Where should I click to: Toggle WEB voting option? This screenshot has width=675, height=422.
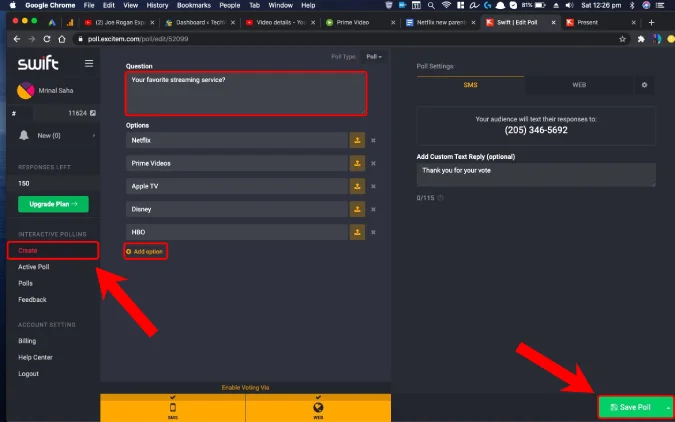tap(318, 407)
